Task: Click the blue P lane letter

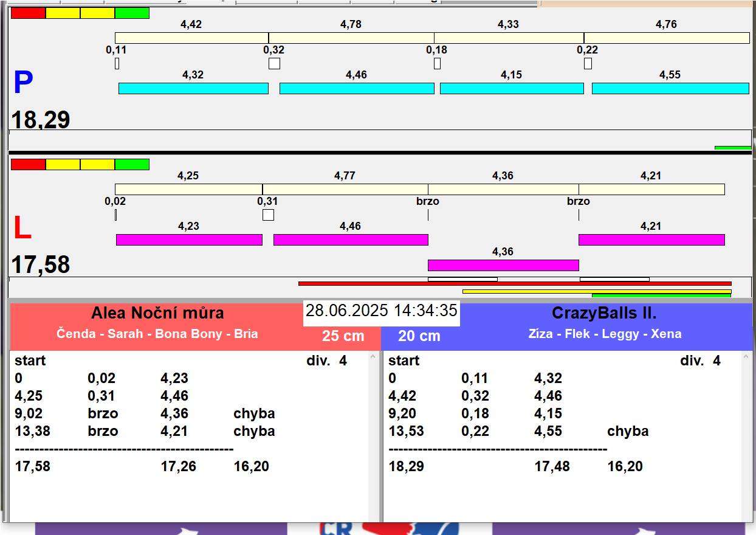Action: [x=23, y=83]
